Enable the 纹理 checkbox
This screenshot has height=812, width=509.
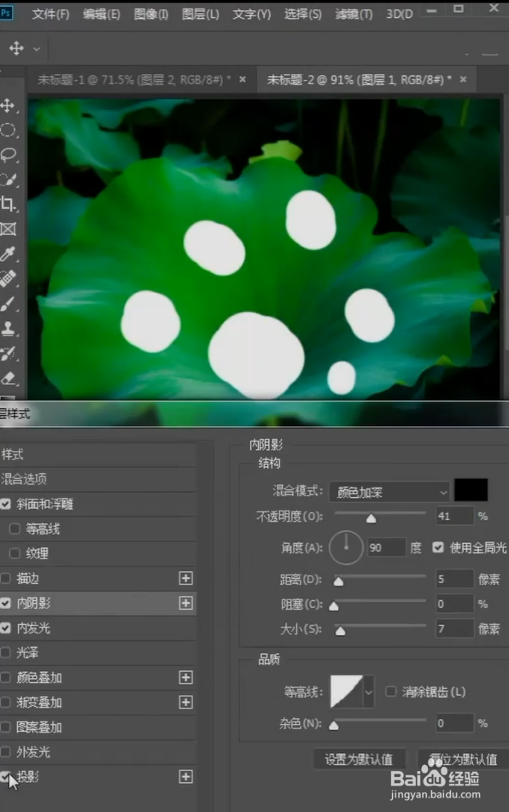15,553
